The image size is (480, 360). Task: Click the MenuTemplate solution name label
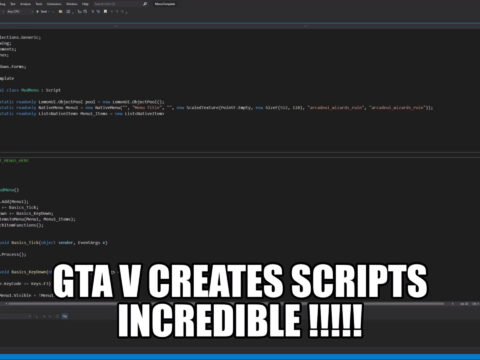[x=165, y=4]
